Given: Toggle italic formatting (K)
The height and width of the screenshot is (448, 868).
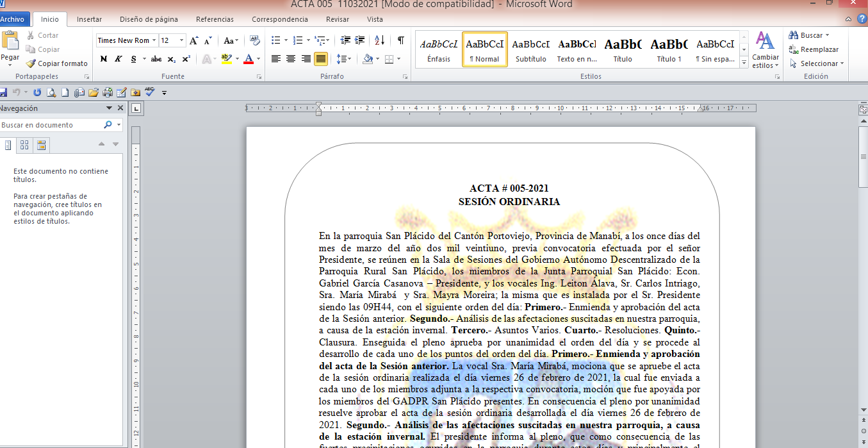Looking at the screenshot, I should point(119,59).
